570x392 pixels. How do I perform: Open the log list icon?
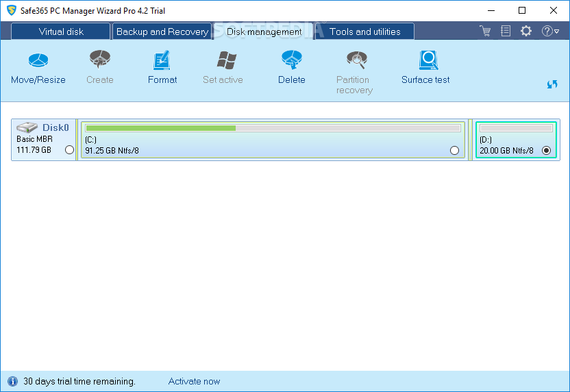pyautogui.click(x=506, y=31)
